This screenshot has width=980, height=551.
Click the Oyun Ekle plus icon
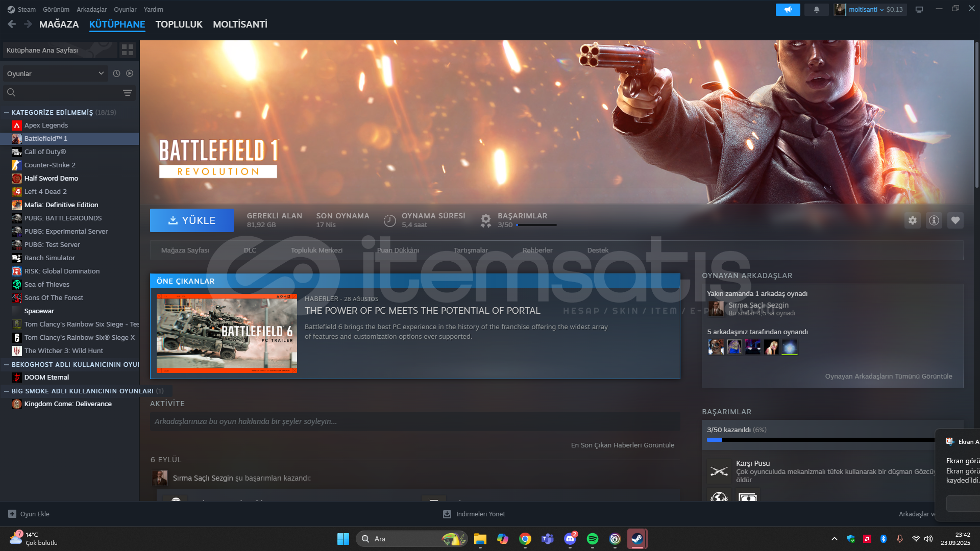pos(12,514)
